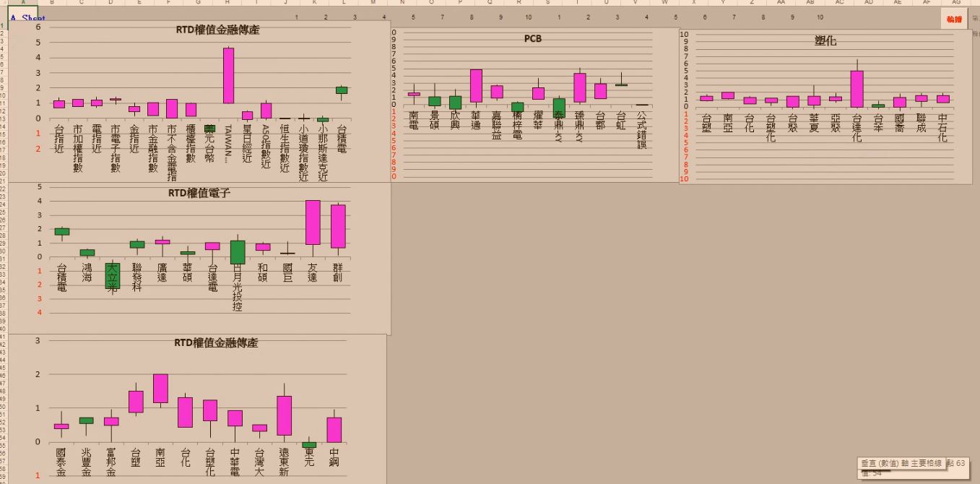Viewport: 980px width, 484px height.
Task: Click the 臻鼎-KY magenta candlestick
Action: (x=580, y=87)
